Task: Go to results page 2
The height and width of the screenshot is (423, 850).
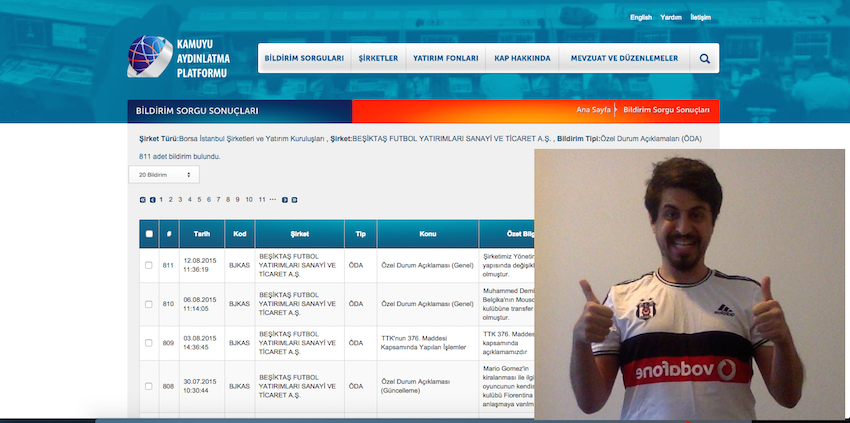Action: tap(170, 200)
